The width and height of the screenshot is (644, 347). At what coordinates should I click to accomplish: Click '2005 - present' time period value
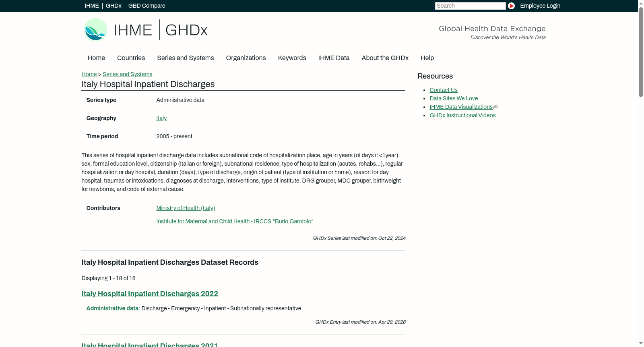pyautogui.click(x=174, y=136)
